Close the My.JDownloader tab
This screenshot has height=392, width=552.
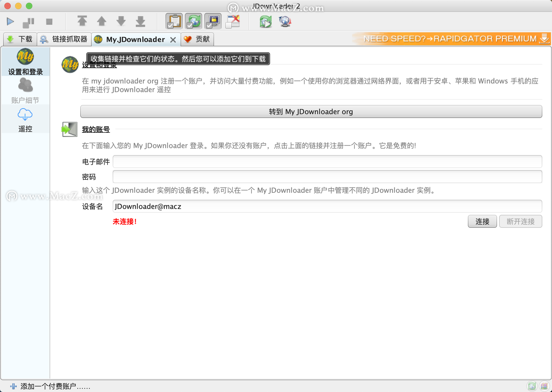pos(173,40)
